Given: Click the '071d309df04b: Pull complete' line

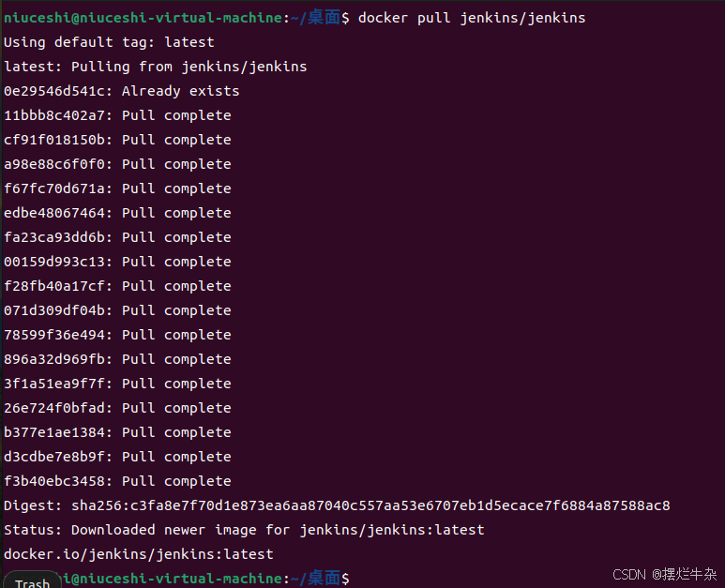Looking at the screenshot, I should 117,310.
